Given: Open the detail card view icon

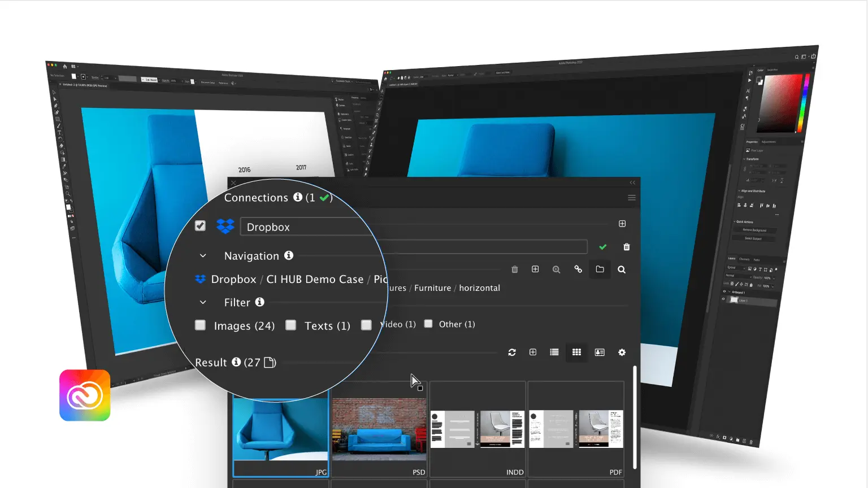Looking at the screenshot, I should pos(600,352).
